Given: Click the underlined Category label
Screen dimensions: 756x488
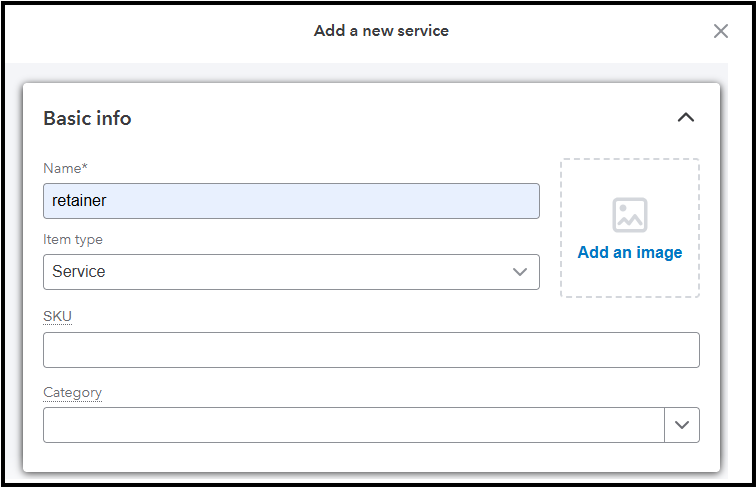Looking at the screenshot, I should pyautogui.click(x=72, y=393).
